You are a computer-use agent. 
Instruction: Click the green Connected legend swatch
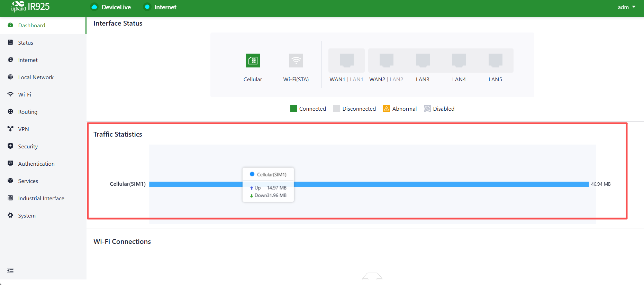294,109
